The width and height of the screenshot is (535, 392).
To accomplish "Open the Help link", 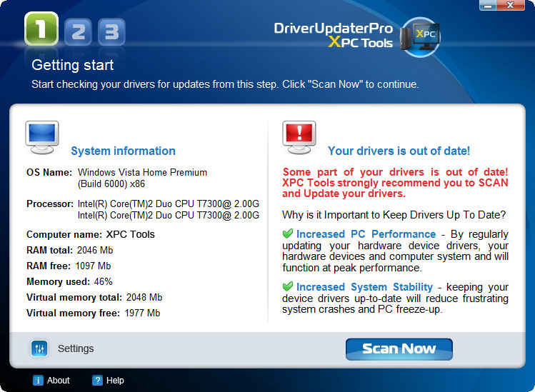I will coord(115,380).
